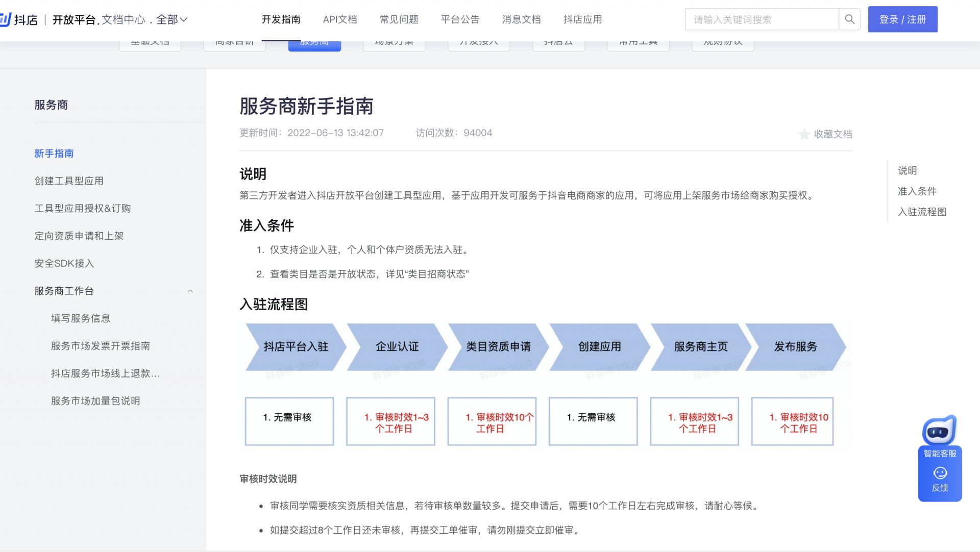Open 服务市场发票开票指南 sidebar sub-item
Viewport: 980px width, 552px height.
click(101, 346)
